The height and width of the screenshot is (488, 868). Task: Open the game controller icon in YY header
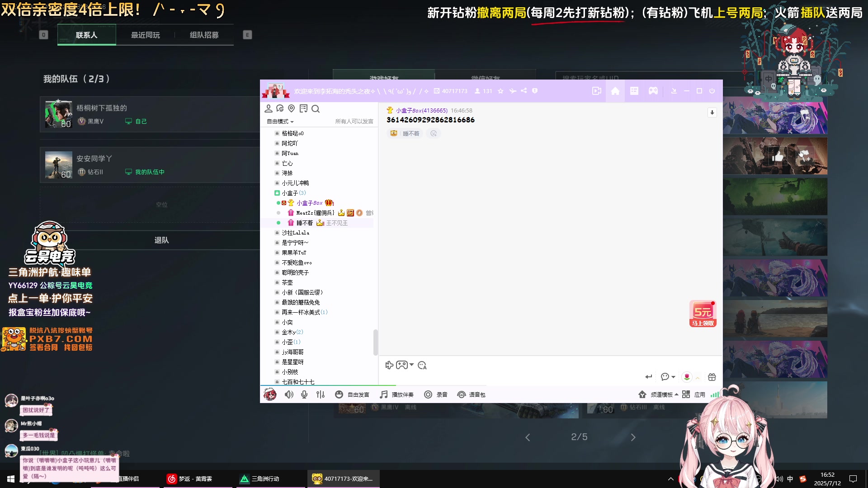coord(653,91)
